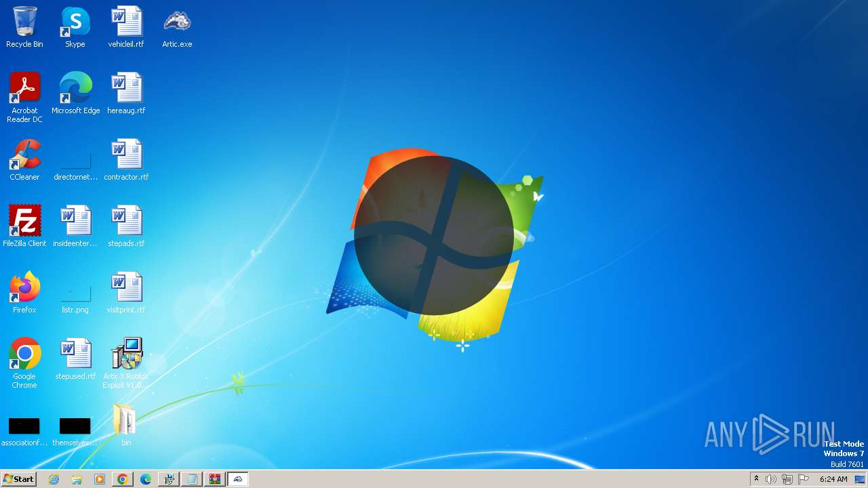Image resolution: width=868 pixels, height=488 pixels.
Task: Open the Action Center flag icon
Action: pos(804,479)
